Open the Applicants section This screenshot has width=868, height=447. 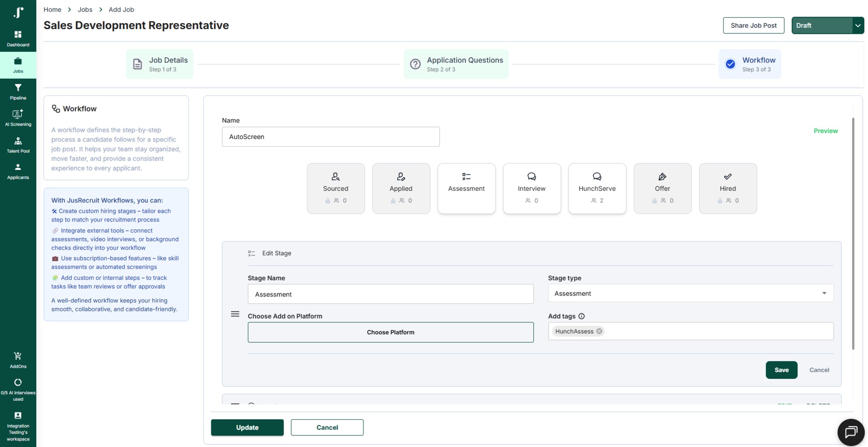18,171
